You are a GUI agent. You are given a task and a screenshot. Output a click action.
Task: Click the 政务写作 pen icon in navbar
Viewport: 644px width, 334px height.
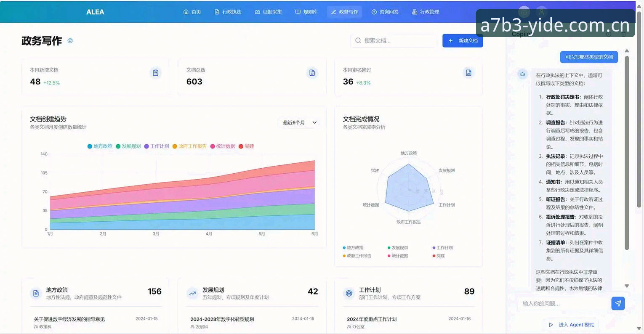point(333,12)
